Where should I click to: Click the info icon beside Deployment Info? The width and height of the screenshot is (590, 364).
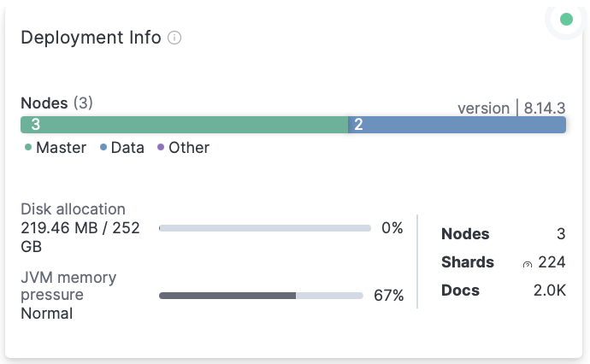[x=174, y=38]
